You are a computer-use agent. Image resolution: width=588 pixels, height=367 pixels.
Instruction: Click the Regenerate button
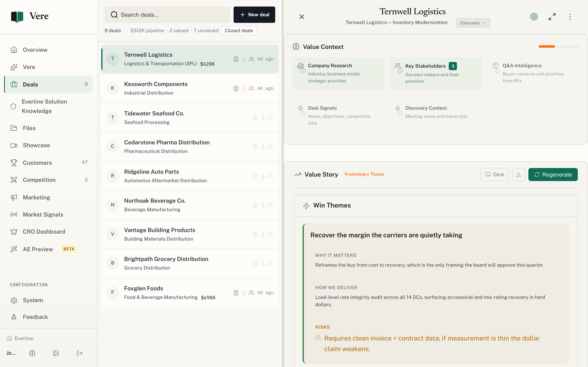(x=553, y=175)
